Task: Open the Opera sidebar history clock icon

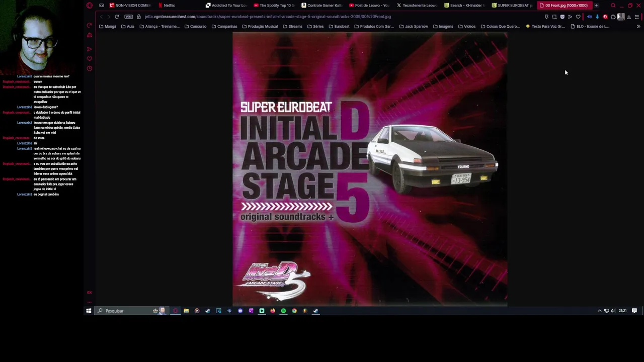Action: [90, 68]
